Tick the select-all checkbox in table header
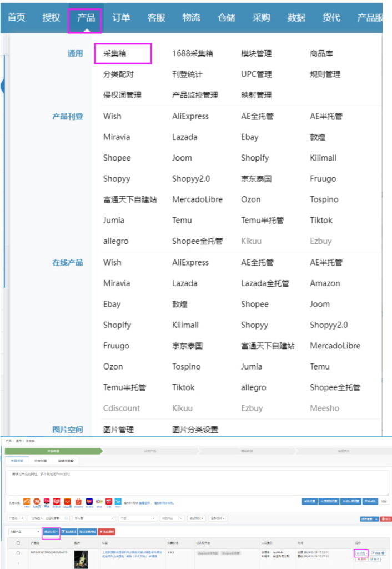392x569 pixels. (18, 543)
